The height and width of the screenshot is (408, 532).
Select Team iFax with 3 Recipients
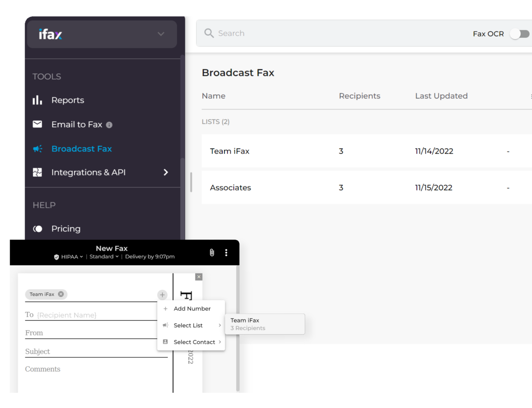(x=265, y=324)
